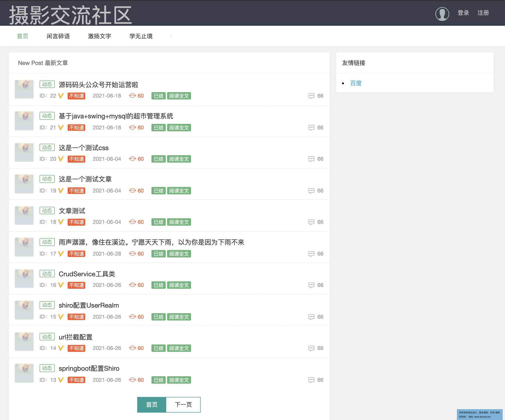Click author thumbnail of post ID 22
This screenshot has width=505, height=420.
pos(24,89)
